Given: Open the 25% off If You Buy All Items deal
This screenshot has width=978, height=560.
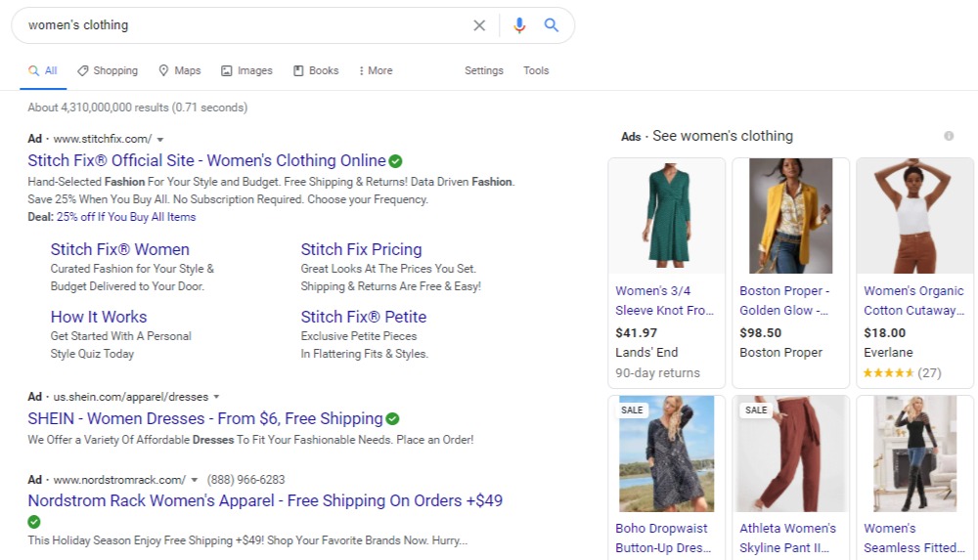Looking at the screenshot, I should pyautogui.click(x=126, y=217).
